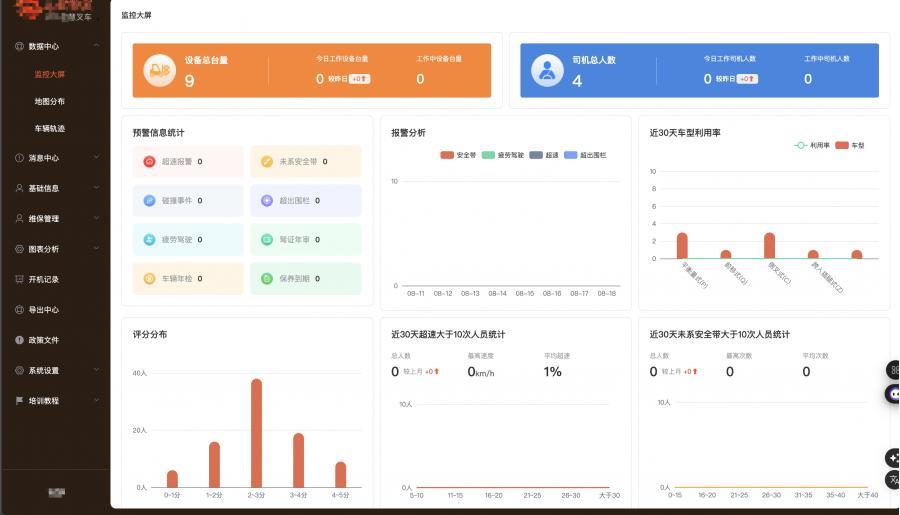
Task: Click the purple 超出围栏 icon
Action: coord(267,200)
